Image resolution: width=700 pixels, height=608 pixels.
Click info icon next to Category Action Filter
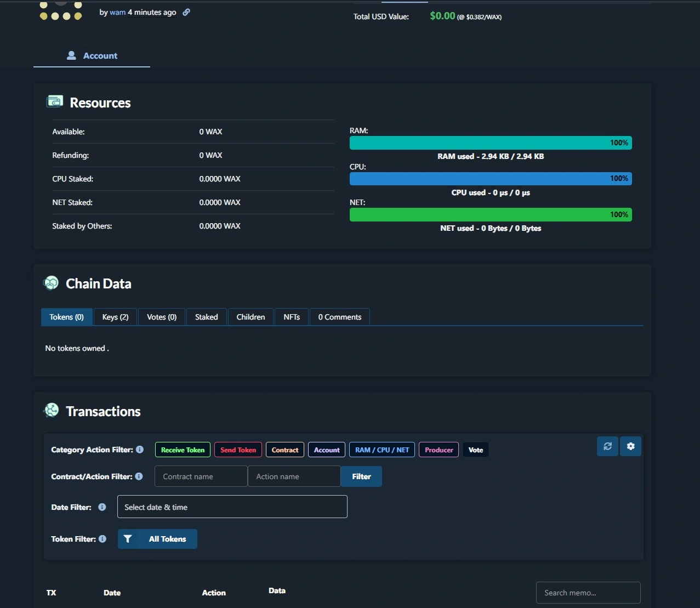(140, 450)
